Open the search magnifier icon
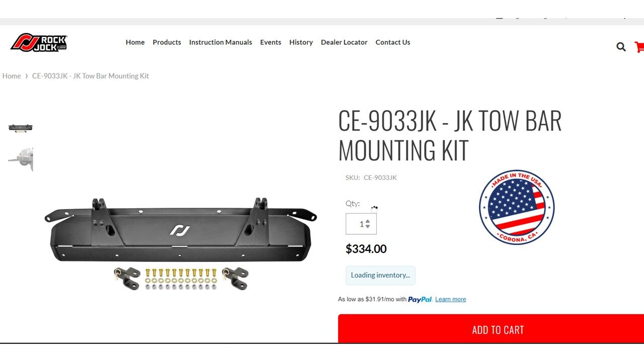Viewport: 644px width, 362px height. pos(621,47)
